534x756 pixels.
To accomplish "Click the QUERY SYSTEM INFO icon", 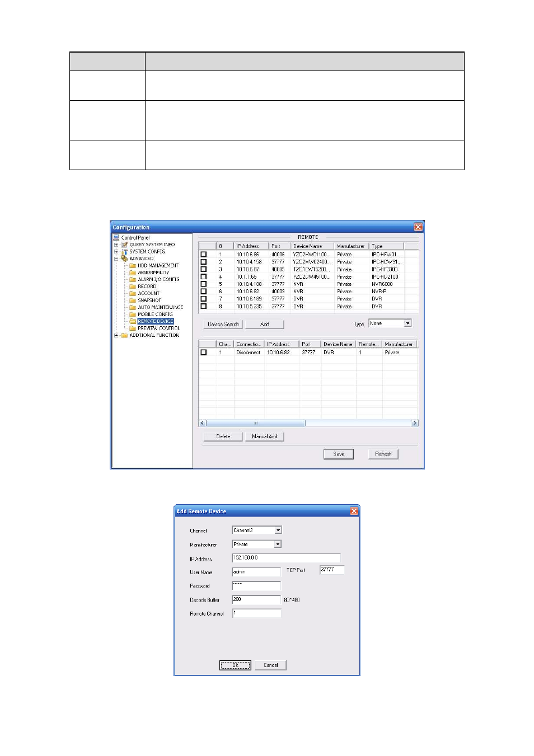I will click(x=124, y=245).
